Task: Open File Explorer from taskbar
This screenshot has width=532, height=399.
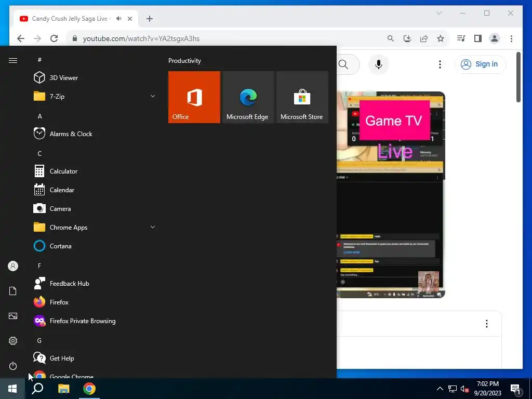Action: coord(63,389)
